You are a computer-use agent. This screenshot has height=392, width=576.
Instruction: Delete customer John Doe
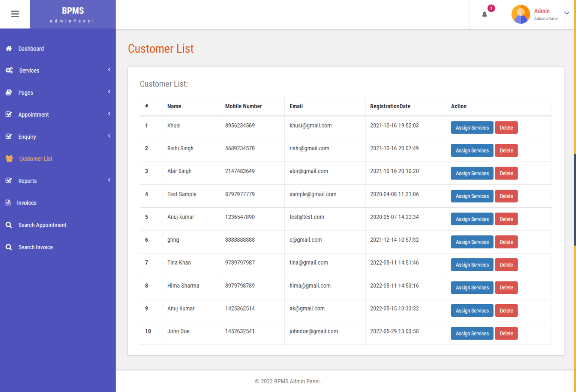[x=506, y=333]
